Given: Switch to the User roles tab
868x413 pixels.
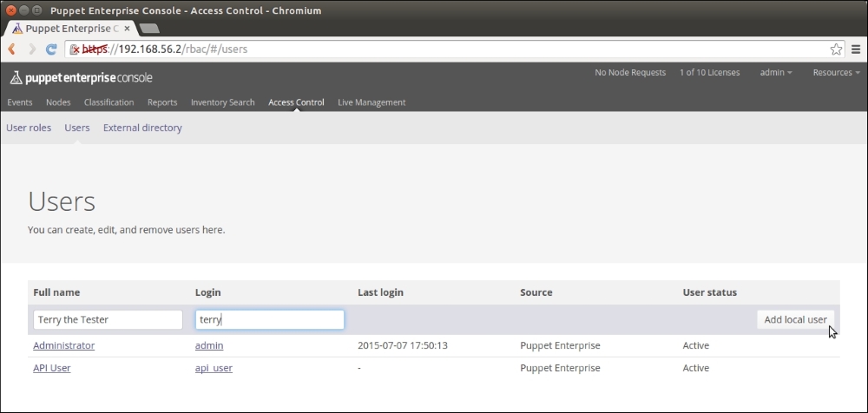Looking at the screenshot, I should [29, 128].
